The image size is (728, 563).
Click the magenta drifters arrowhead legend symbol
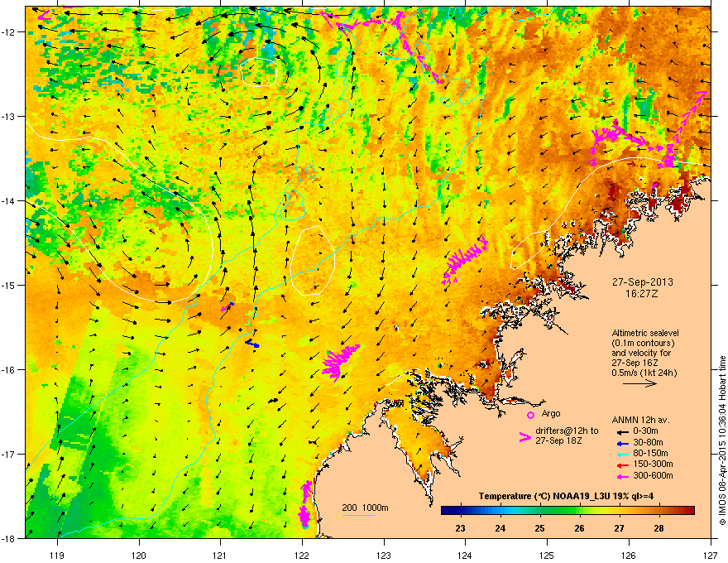pyautogui.click(x=524, y=437)
